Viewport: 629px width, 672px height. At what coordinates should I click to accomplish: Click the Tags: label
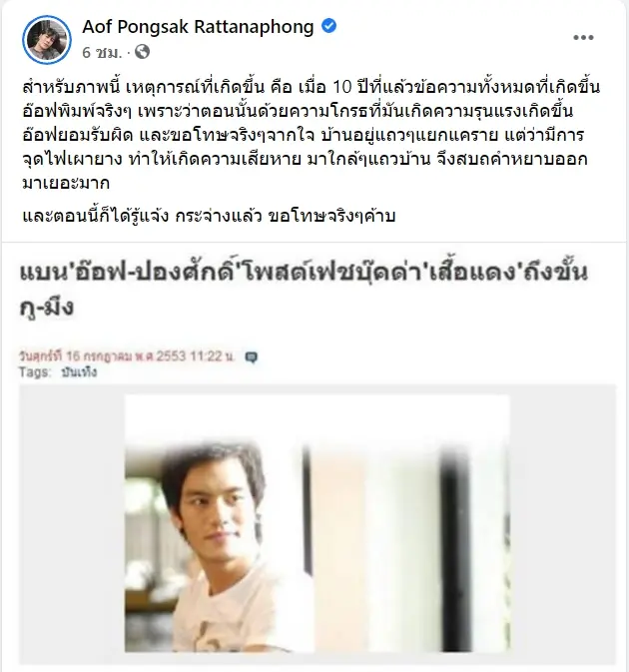[x=35, y=372]
